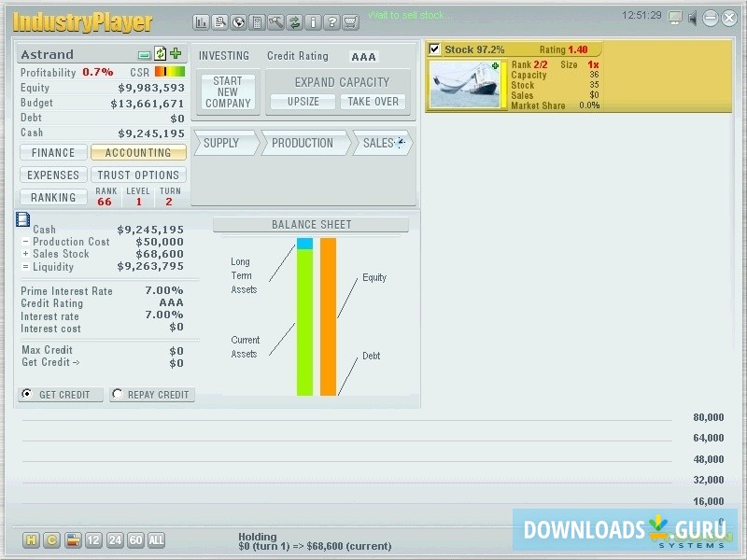
Task: Click the tools/settings hammer icon
Action: pos(276,21)
